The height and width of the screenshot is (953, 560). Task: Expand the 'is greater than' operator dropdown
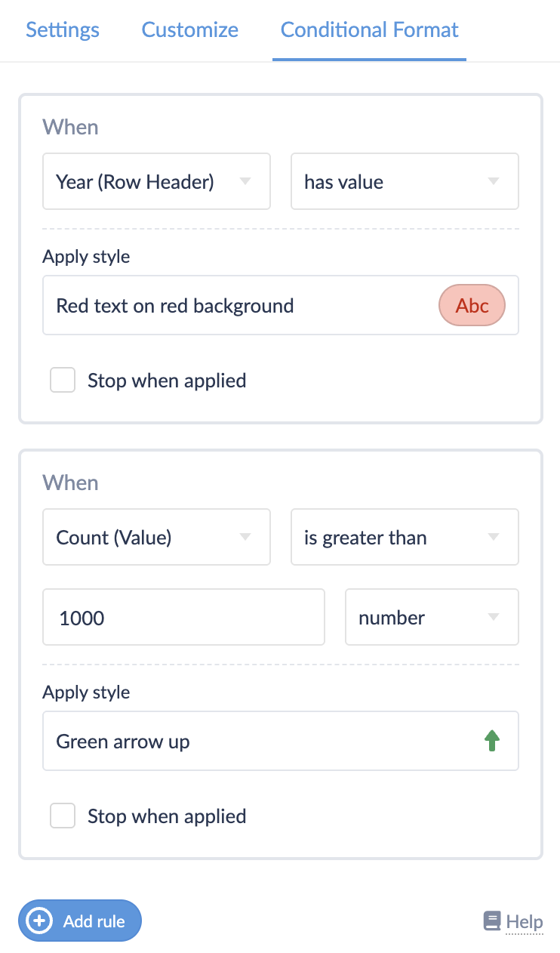pos(405,537)
